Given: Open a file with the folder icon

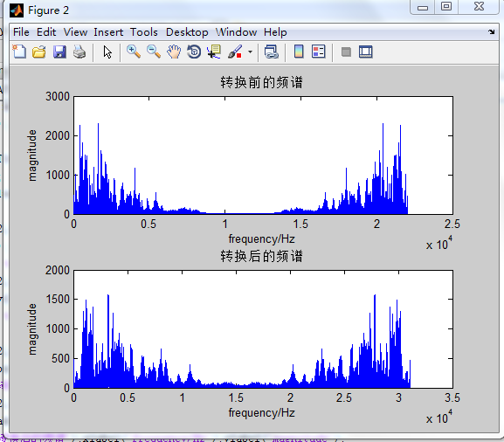Looking at the screenshot, I should [39, 52].
